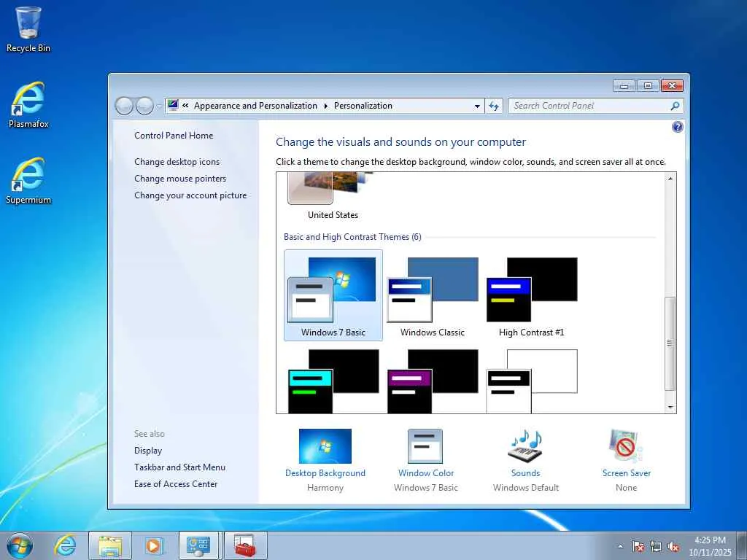Click the muted volume tray icon

673,547
